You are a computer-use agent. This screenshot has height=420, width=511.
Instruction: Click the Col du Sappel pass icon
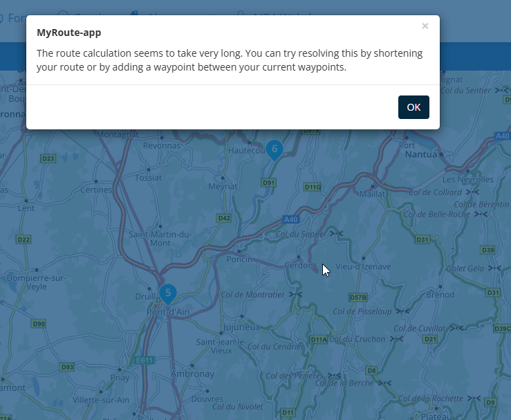(x=336, y=233)
